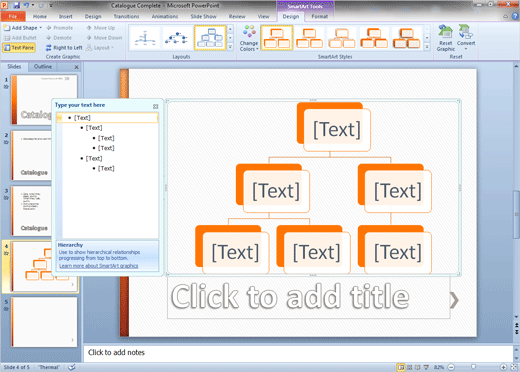Select the first highlighted SmartArt style
The image size is (520, 372).
click(x=277, y=38)
